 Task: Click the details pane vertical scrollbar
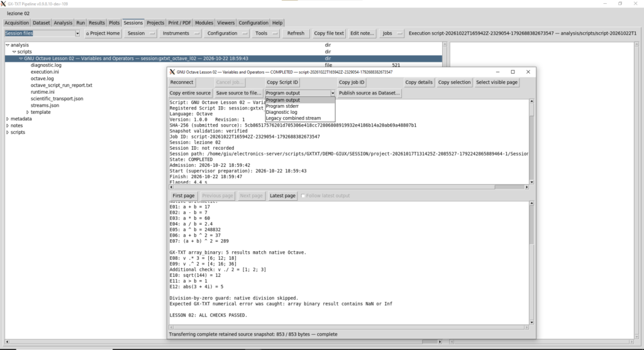click(531, 142)
